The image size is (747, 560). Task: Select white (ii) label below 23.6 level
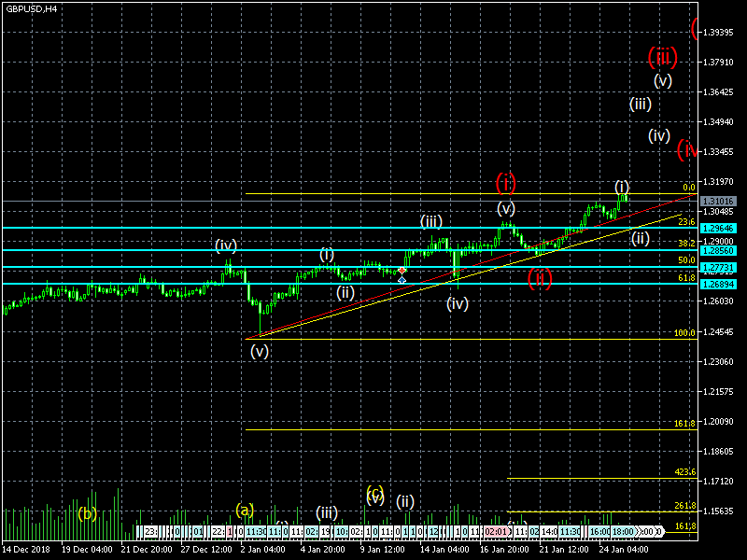(641, 238)
